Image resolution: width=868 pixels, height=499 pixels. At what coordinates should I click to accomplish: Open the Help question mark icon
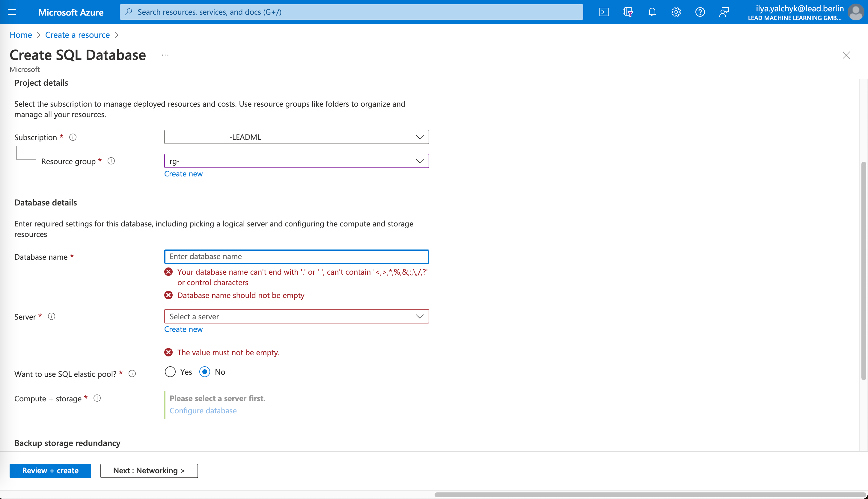click(x=700, y=12)
